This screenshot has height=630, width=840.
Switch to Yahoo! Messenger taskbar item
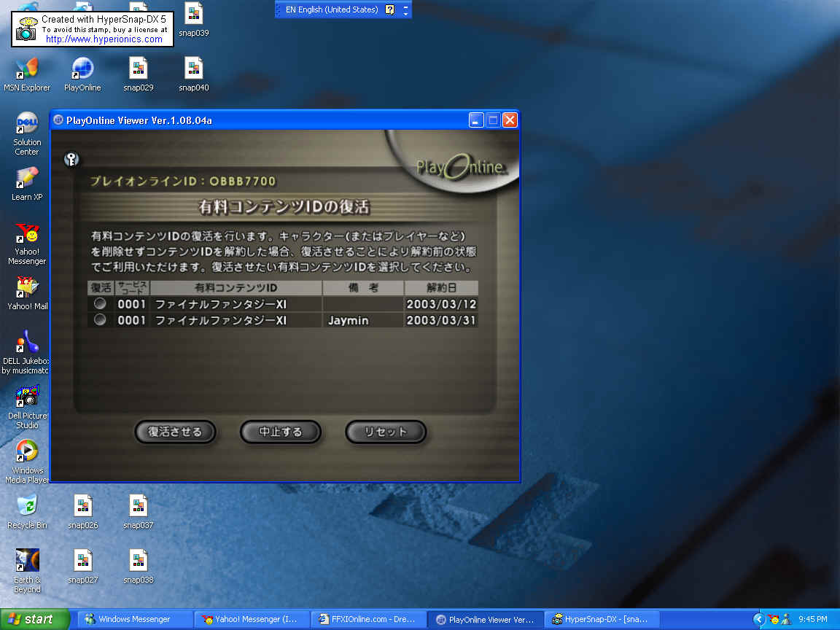[252, 619]
